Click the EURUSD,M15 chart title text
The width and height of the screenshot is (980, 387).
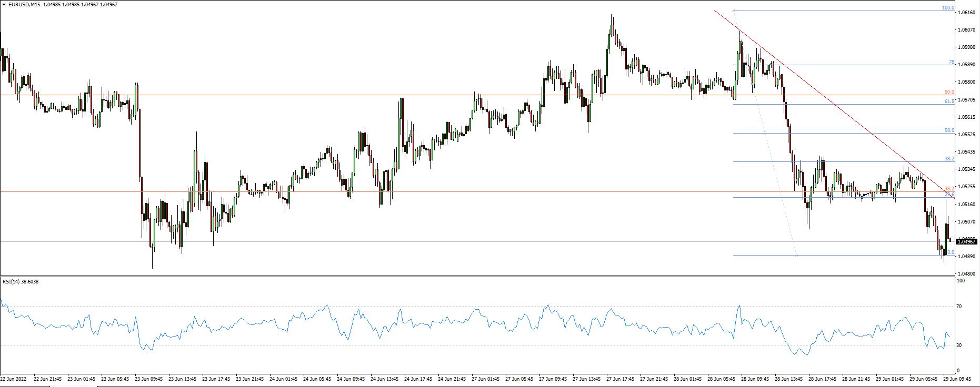pyautogui.click(x=23, y=5)
